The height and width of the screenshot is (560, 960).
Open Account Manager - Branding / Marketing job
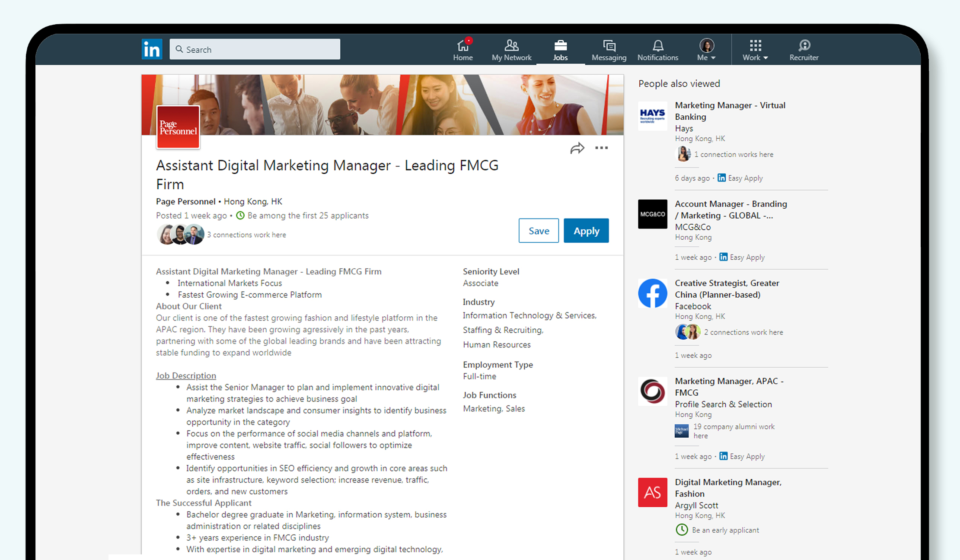click(731, 210)
